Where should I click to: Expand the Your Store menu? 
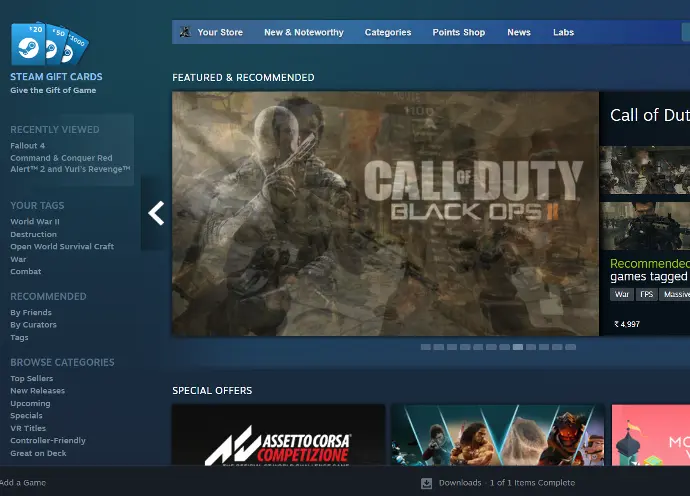[x=220, y=32]
